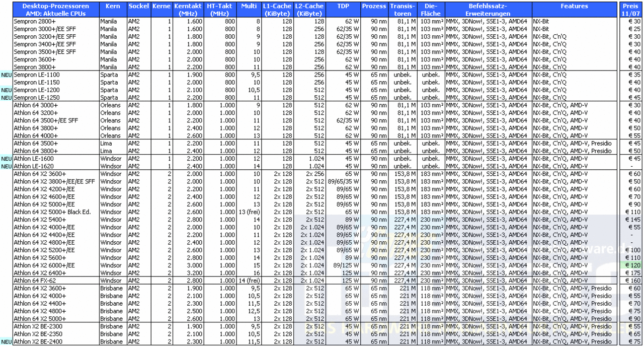Click the NEU tag beside Sempron LE-1250
Image resolution: width=644 pixels, height=347 pixels.
coord(7,97)
